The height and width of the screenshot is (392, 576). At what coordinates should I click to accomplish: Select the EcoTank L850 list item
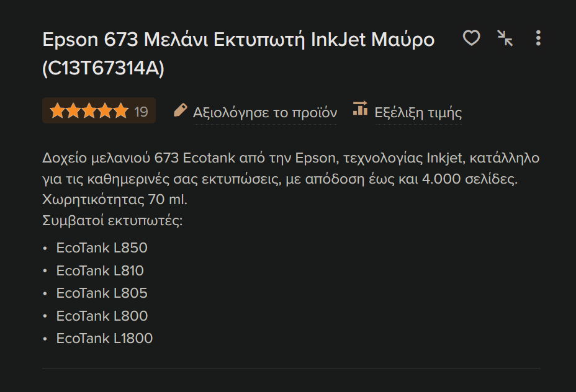point(102,247)
